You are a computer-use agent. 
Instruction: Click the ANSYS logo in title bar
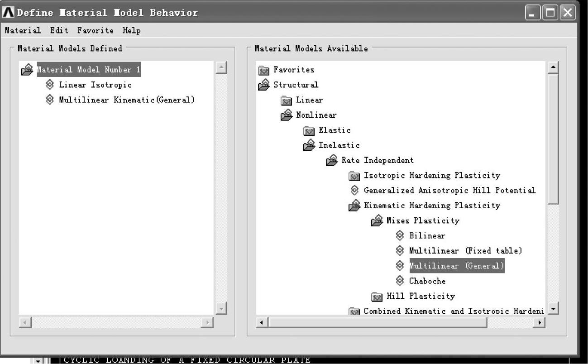(x=9, y=12)
